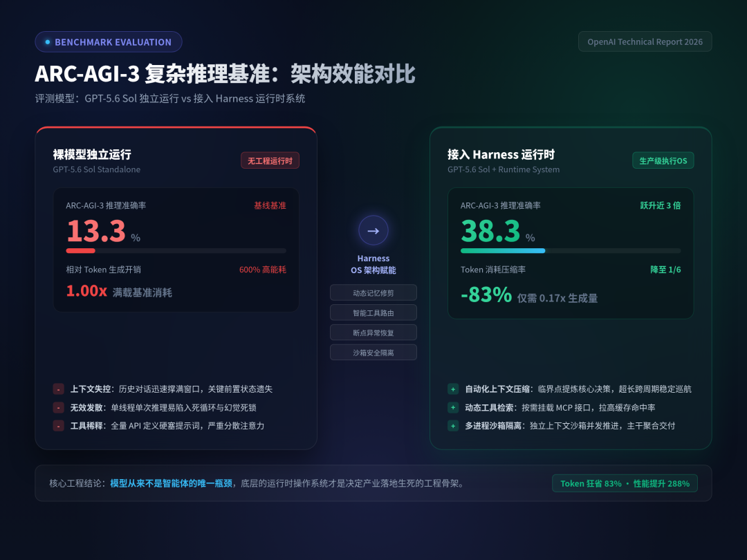This screenshot has height=560, width=747.
Task: Click the red 13.3% accuracy progress bar
Action: pyautogui.click(x=176, y=250)
